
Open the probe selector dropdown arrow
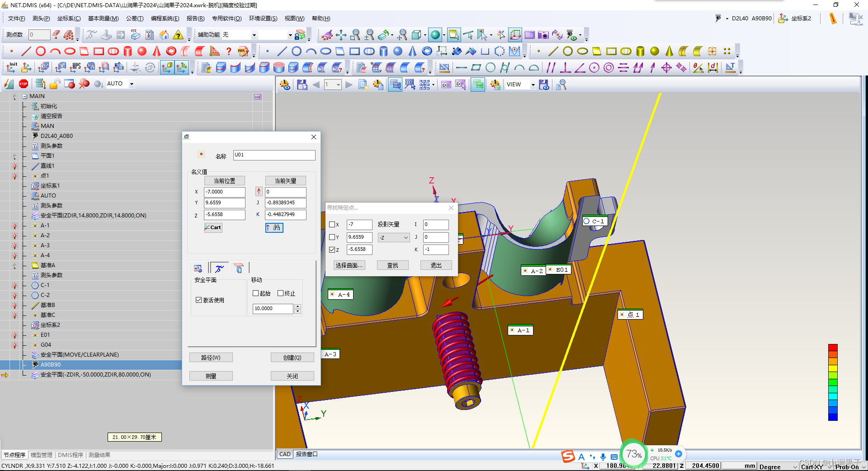[x=727, y=19]
